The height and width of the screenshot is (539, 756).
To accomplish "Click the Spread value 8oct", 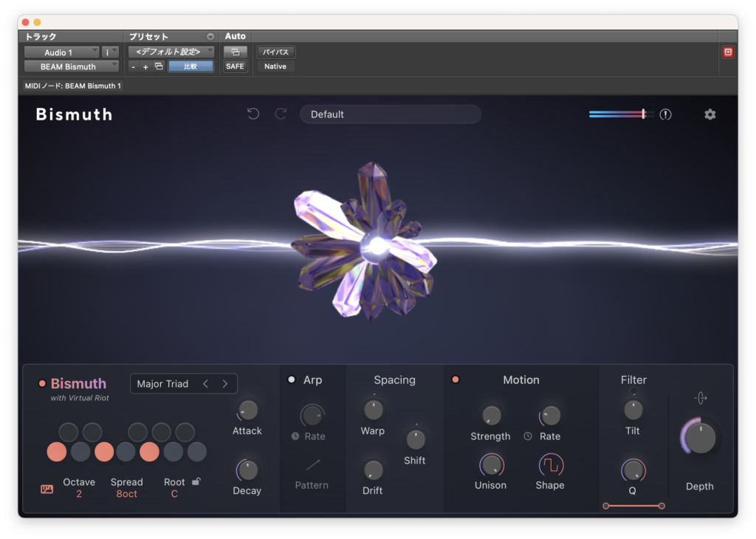I will pos(127,494).
